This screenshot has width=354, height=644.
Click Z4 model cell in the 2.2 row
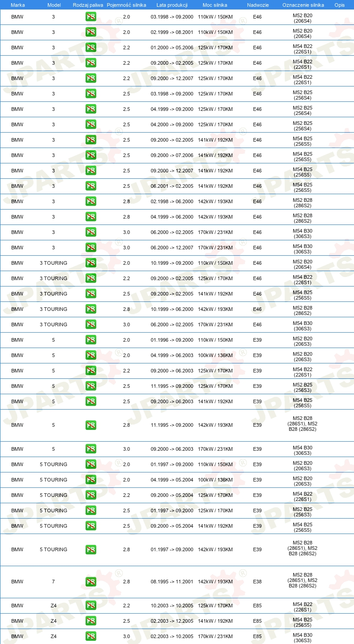tap(53, 606)
